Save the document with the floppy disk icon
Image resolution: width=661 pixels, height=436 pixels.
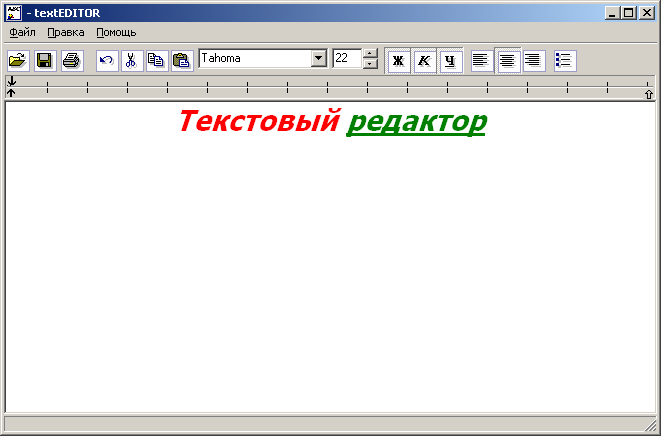[45, 61]
